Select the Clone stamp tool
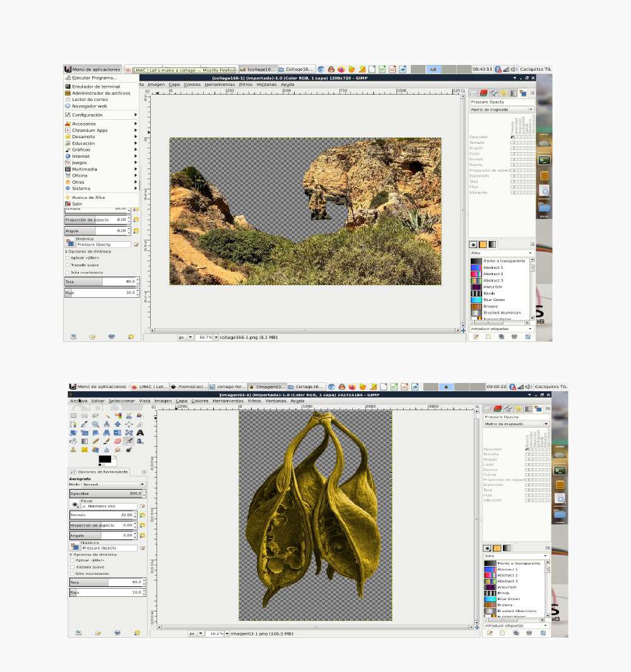The width and height of the screenshot is (631, 672). click(x=73, y=449)
